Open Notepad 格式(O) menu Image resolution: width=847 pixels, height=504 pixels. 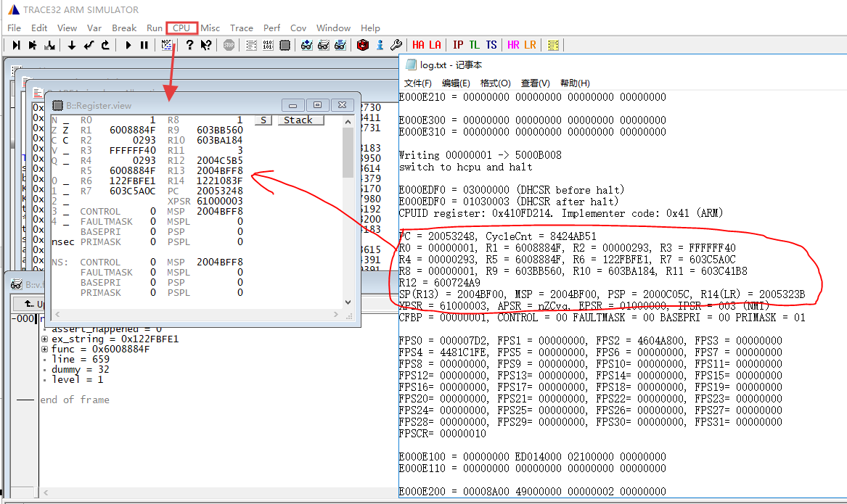coord(495,83)
